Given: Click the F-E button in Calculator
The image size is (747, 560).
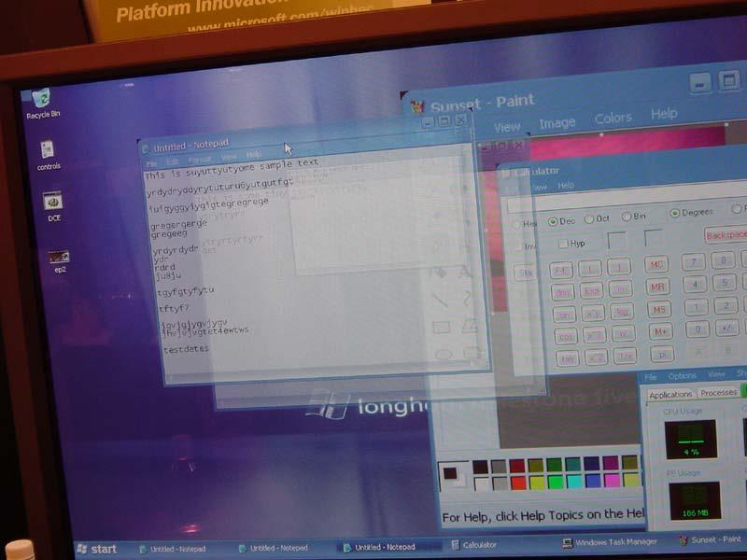Looking at the screenshot, I should (x=561, y=271).
